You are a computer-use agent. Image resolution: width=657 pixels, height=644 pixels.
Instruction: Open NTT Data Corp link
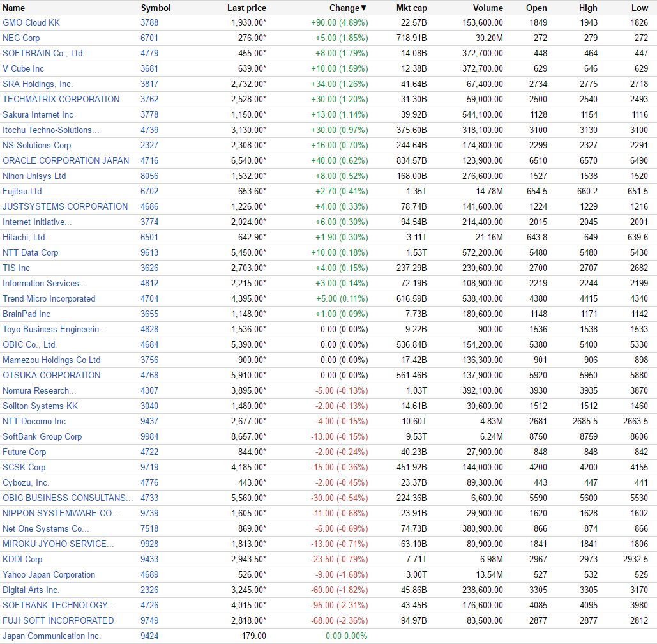pyautogui.click(x=30, y=253)
